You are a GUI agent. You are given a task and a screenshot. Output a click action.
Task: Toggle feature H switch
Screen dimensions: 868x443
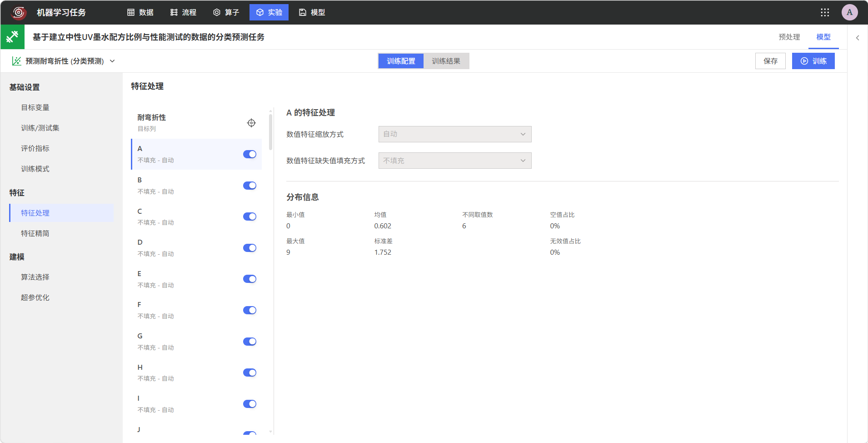tap(249, 373)
